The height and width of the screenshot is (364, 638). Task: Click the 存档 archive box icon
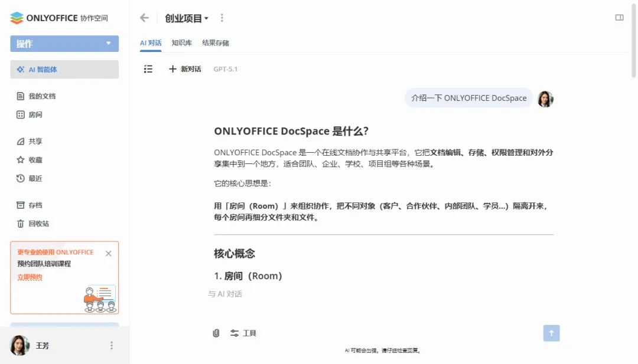coord(20,205)
